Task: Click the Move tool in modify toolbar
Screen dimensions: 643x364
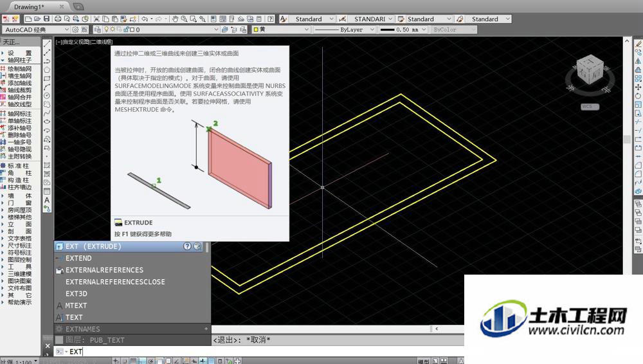Action: tap(638, 87)
